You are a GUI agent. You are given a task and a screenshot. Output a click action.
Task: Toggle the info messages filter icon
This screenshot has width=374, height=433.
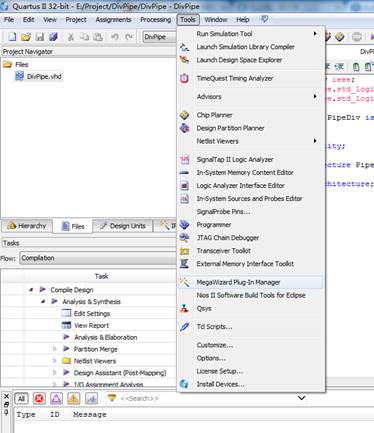tap(91, 398)
